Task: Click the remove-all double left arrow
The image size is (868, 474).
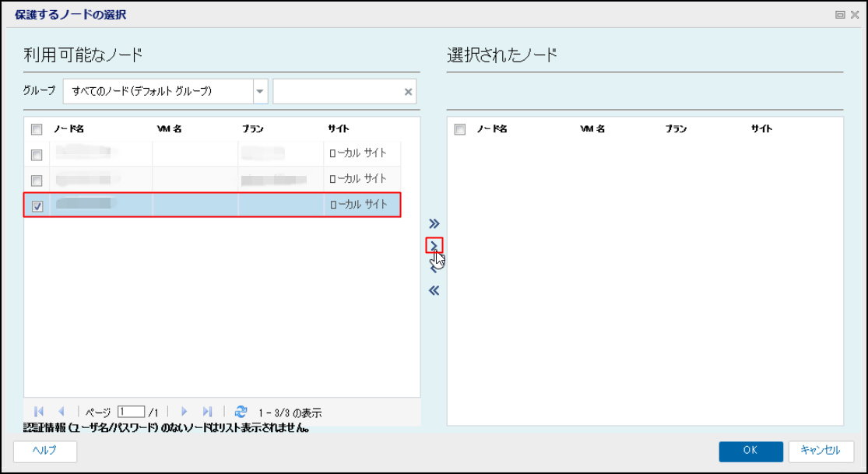Action: point(434,290)
